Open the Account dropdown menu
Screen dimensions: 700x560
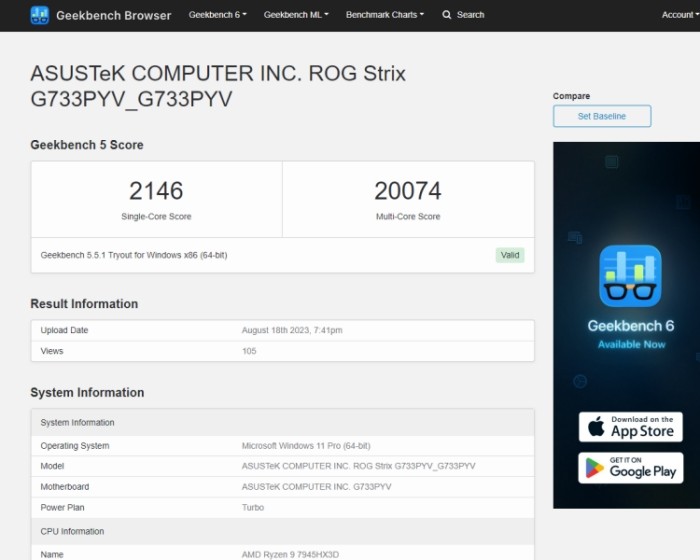pyautogui.click(x=680, y=15)
